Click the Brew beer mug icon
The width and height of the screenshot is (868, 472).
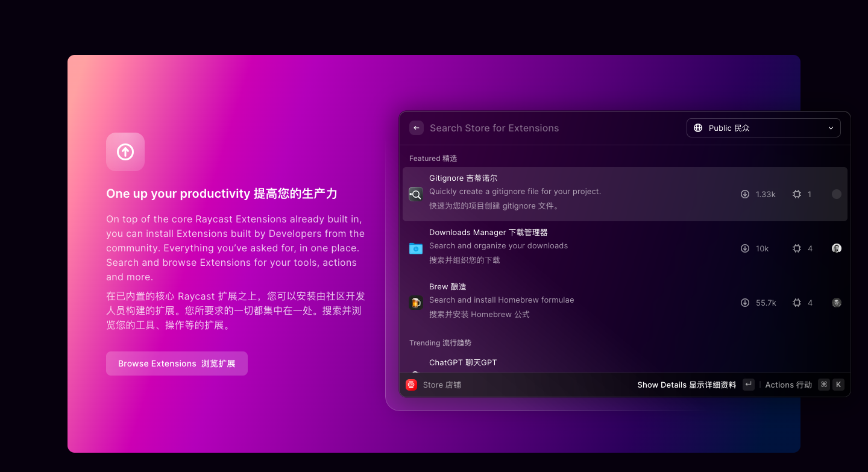tap(415, 302)
